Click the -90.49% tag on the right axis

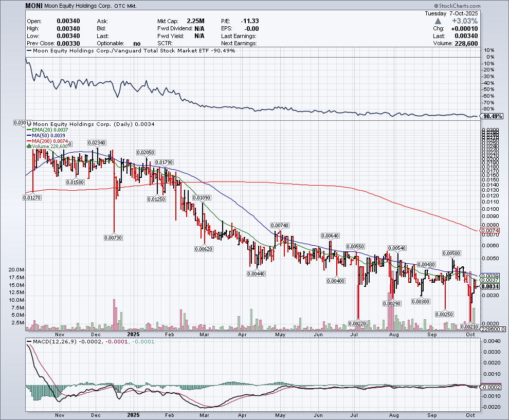pos(492,116)
